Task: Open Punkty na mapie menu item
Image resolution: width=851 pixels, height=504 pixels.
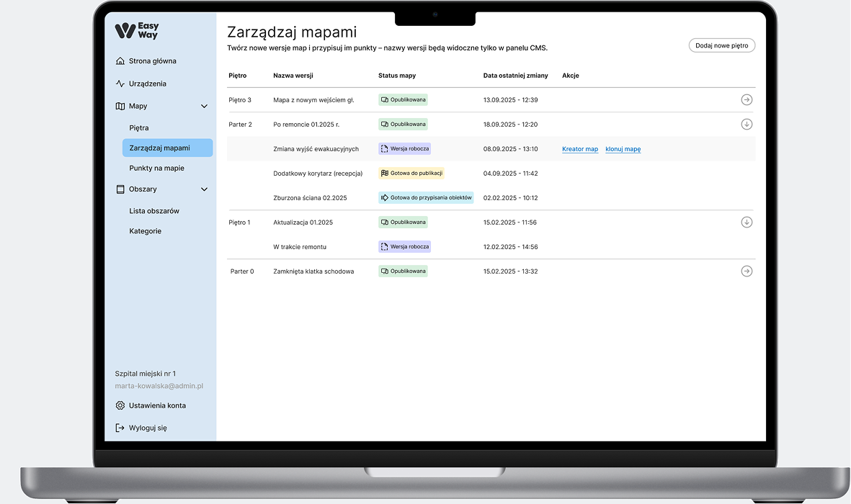Action: 156,168
